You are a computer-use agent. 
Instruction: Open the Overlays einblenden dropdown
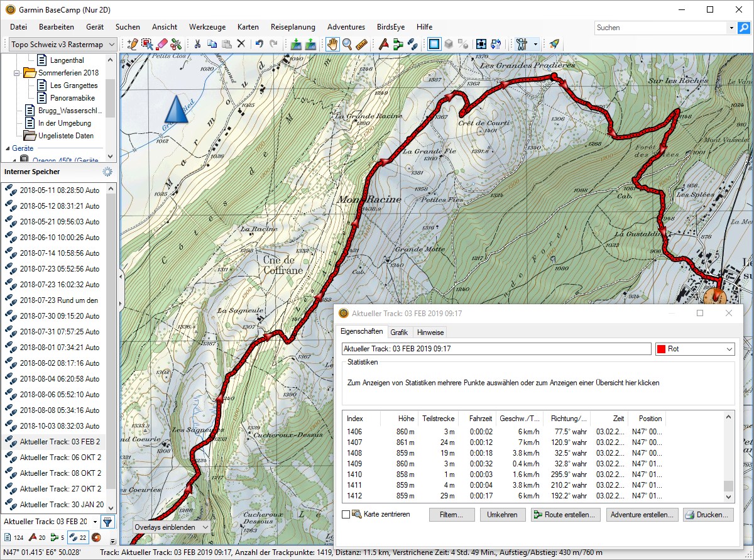172,527
